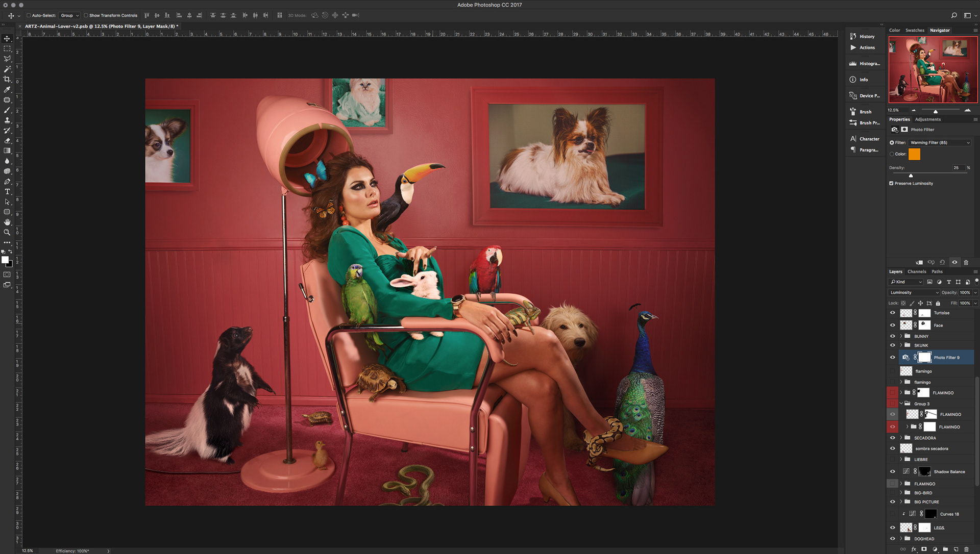Image resolution: width=980 pixels, height=554 pixels.
Task: Click the orange filter color swatch
Action: pos(914,154)
